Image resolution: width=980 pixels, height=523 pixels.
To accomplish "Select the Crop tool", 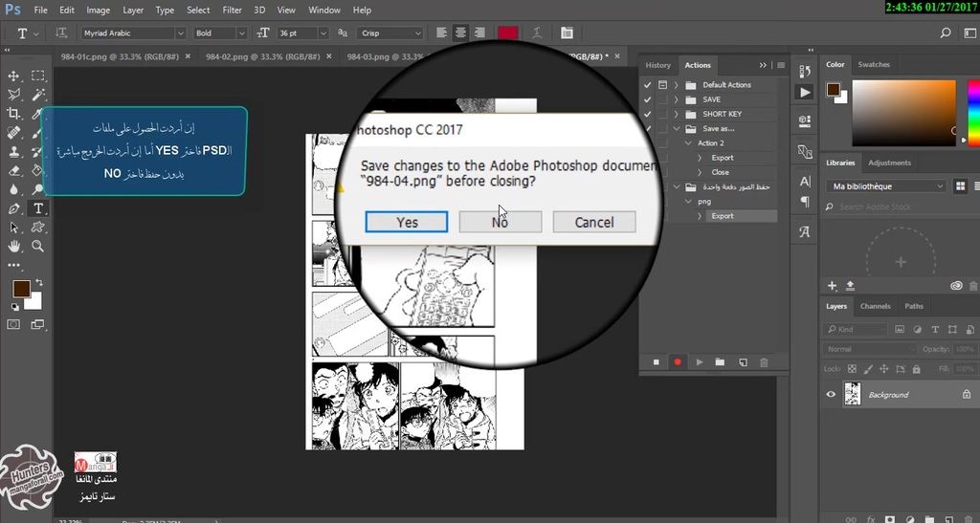I will [x=13, y=114].
